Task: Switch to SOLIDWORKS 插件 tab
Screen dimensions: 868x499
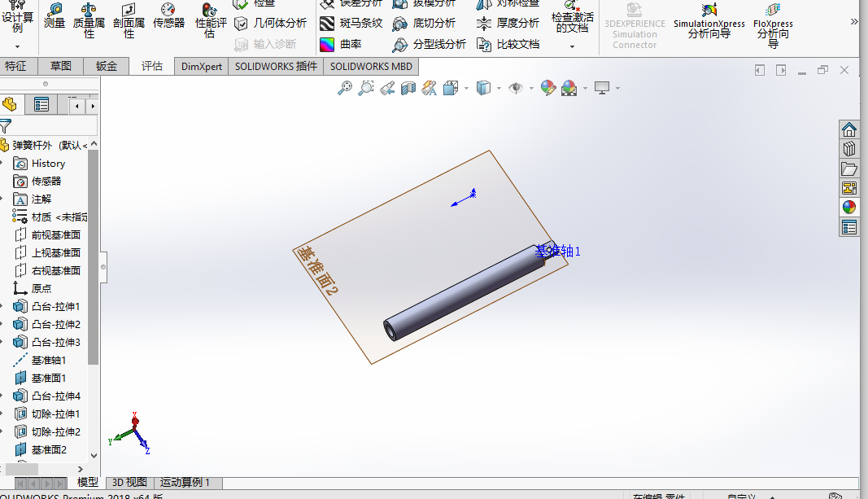Action: pos(276,67)
